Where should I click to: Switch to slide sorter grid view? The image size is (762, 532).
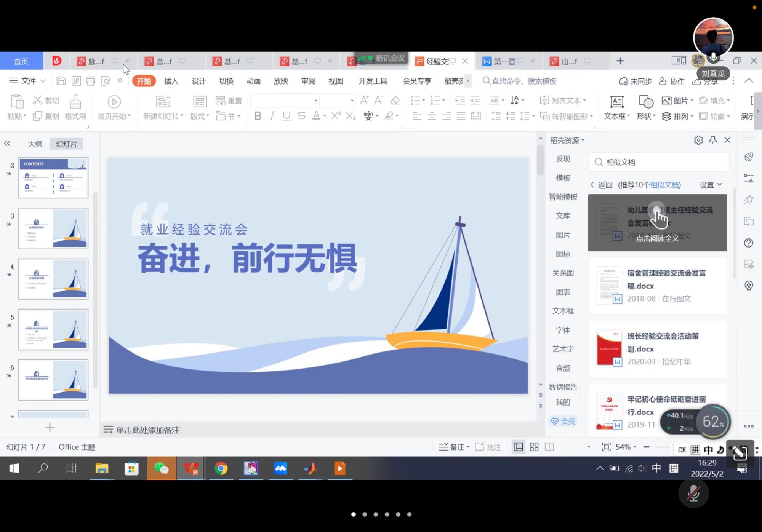534,447
